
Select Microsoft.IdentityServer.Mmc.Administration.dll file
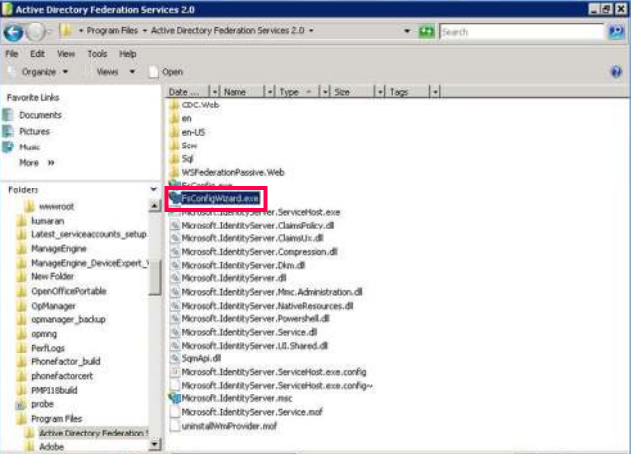click(x=272, y=292)
